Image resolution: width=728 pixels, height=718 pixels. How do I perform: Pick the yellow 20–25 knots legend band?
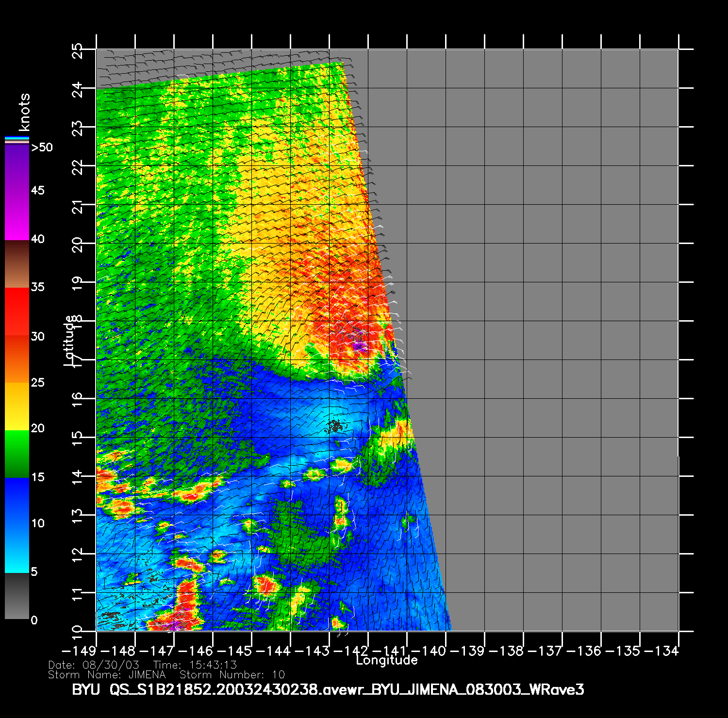click(17, 406)
